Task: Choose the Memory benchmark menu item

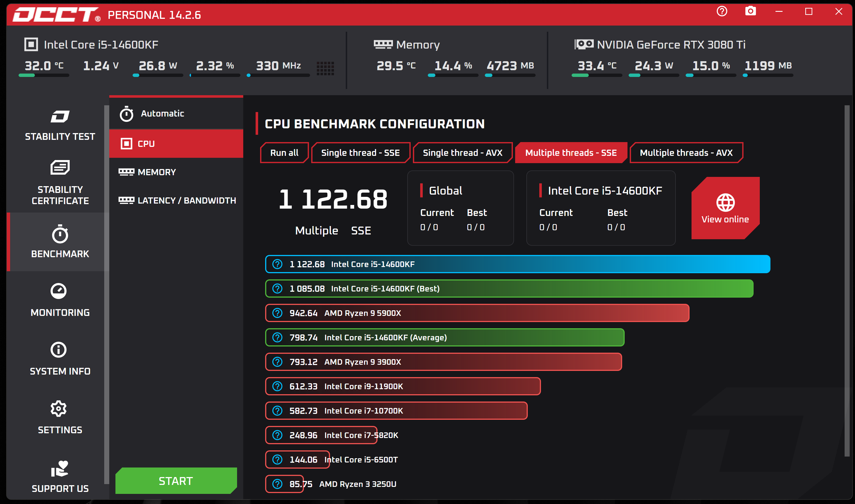Action: pos(157,172)
